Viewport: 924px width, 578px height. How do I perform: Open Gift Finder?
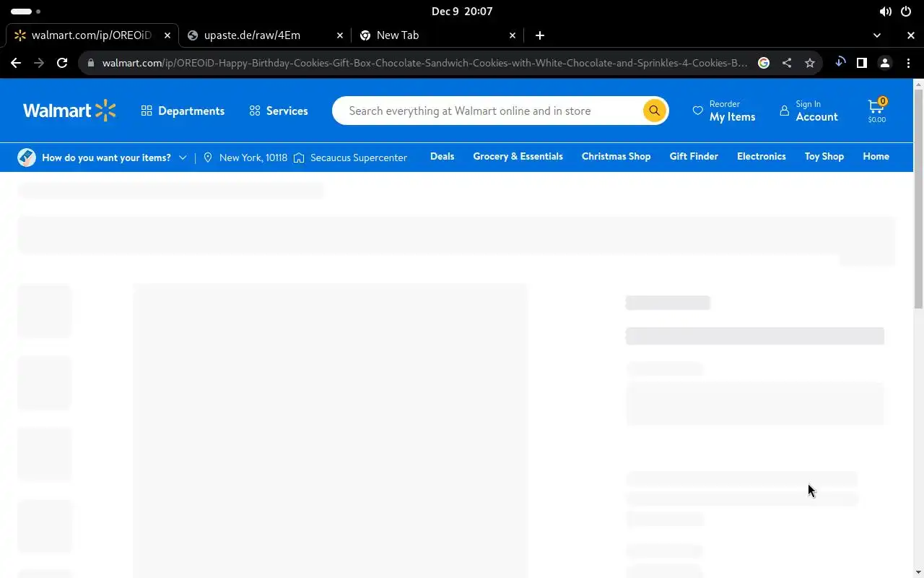[694, 156]
